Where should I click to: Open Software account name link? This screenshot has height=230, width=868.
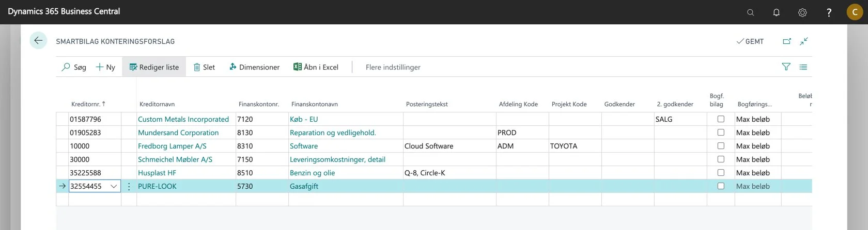304,146
